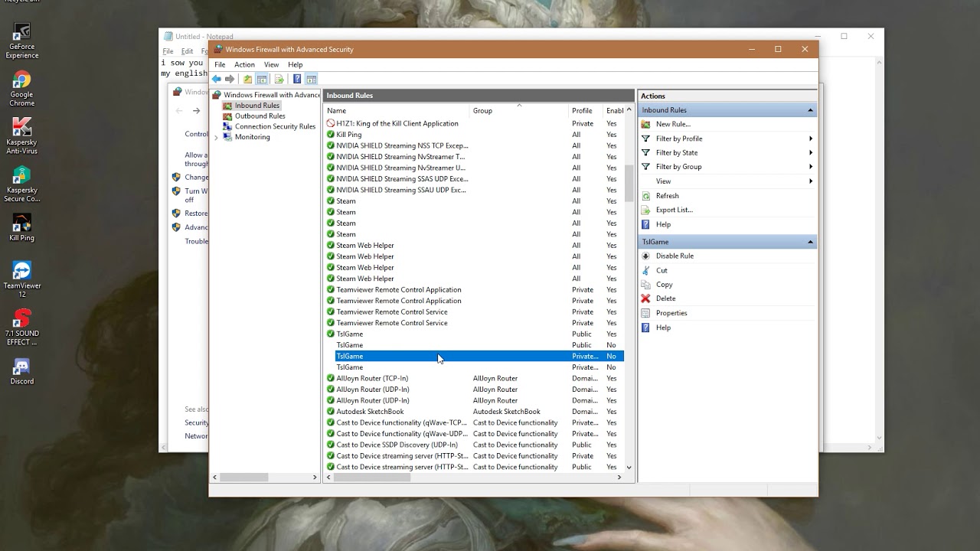980x551 pixels.
Task: Click Properties in TslGame actions
Action: [x=671, y=313]
